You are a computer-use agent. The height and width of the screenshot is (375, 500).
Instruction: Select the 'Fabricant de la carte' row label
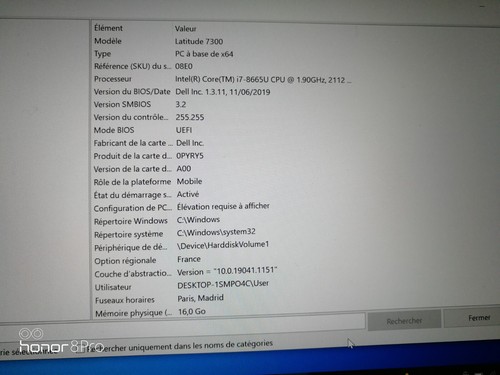pos(133,143)
